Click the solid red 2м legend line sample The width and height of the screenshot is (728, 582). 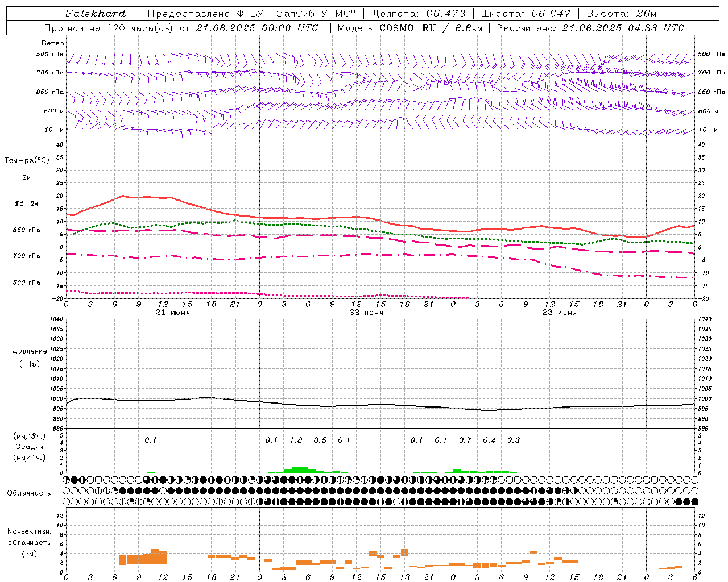(26, 184)
